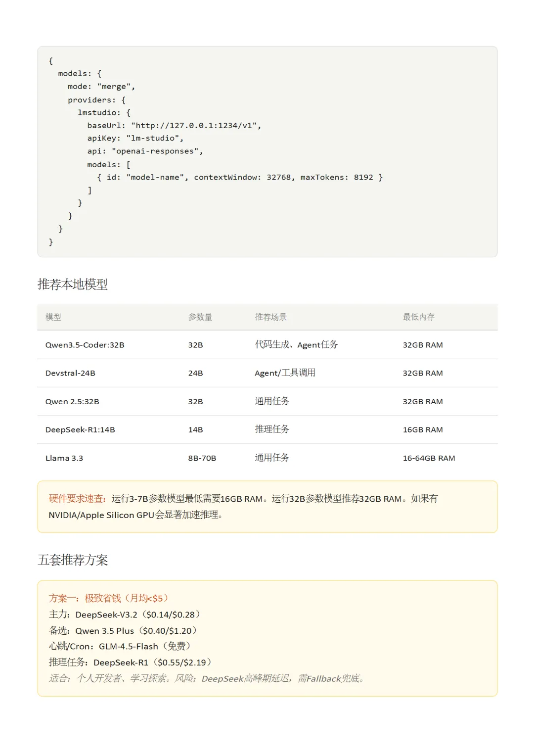This screenshot has height=756, width=534.
Task: Click the 14B parameter value
Action: (195, 429)
